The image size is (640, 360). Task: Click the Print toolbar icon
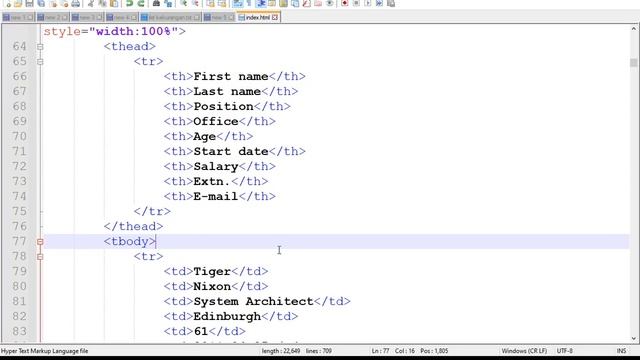tap(76, 4)
